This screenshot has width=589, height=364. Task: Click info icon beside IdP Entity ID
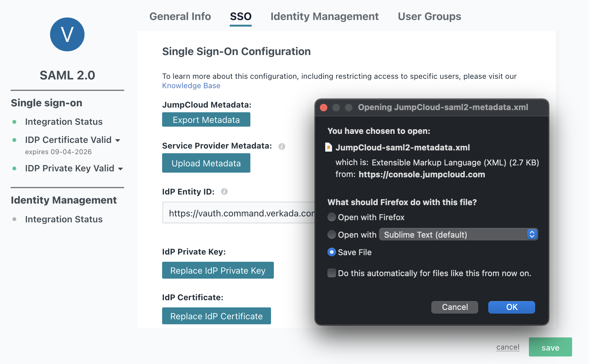pyautogui.click(x=224, y=192)
